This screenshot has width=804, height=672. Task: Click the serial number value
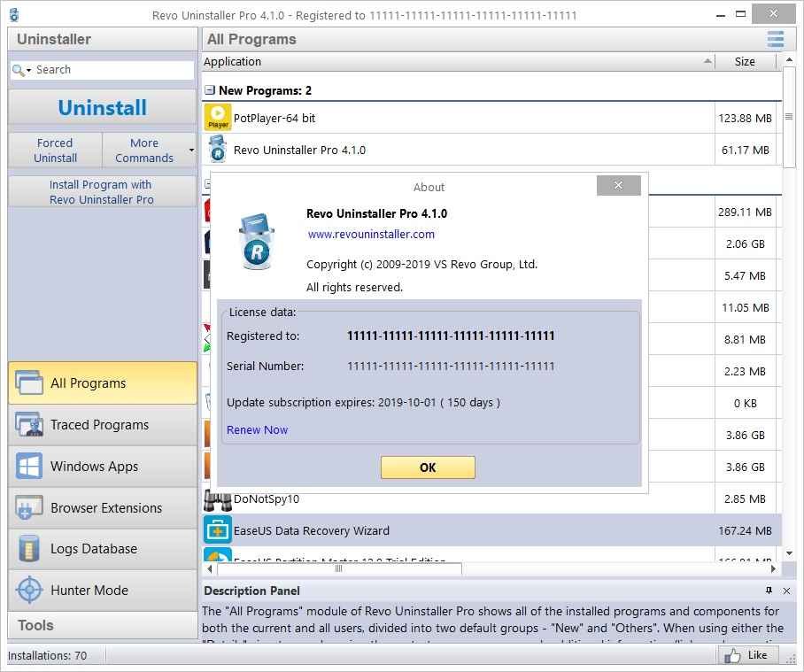[451, 366]
